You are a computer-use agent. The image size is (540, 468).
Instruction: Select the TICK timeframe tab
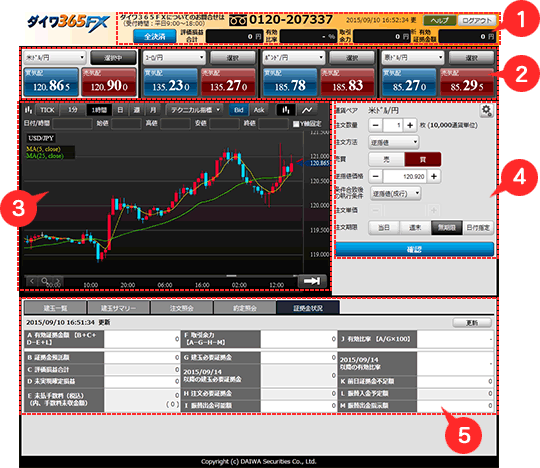click(47, 110)
